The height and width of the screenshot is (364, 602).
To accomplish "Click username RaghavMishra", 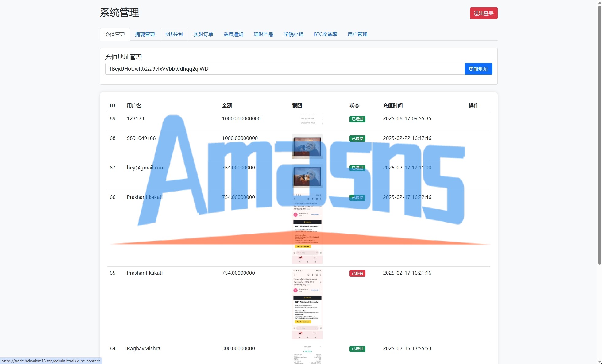I will click(x=144, y=348).
